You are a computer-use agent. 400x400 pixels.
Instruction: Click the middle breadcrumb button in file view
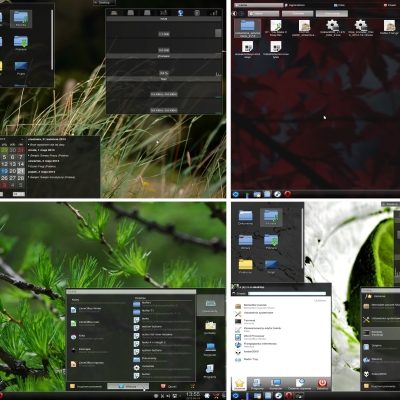click(x=297, y=13)
